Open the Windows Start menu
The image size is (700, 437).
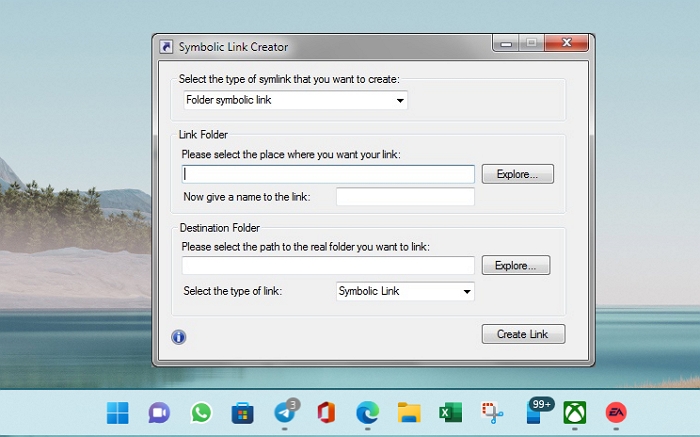[118, 412]
